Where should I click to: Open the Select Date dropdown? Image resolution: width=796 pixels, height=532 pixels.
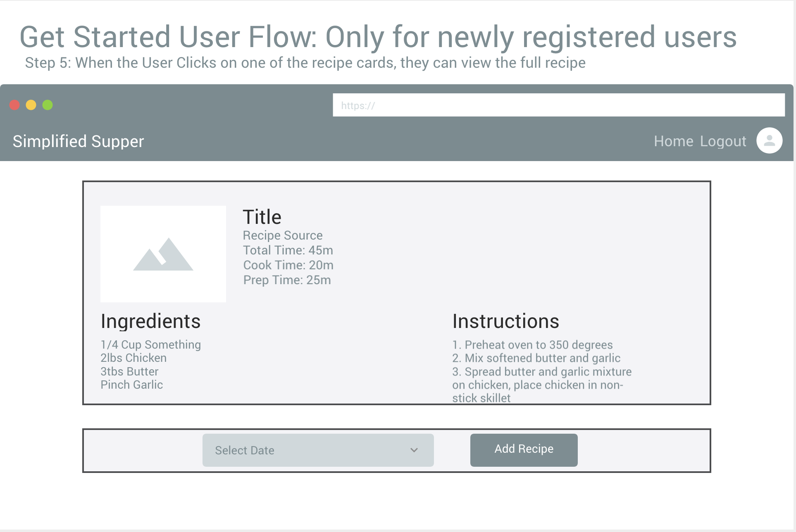(x=317, y=450)
